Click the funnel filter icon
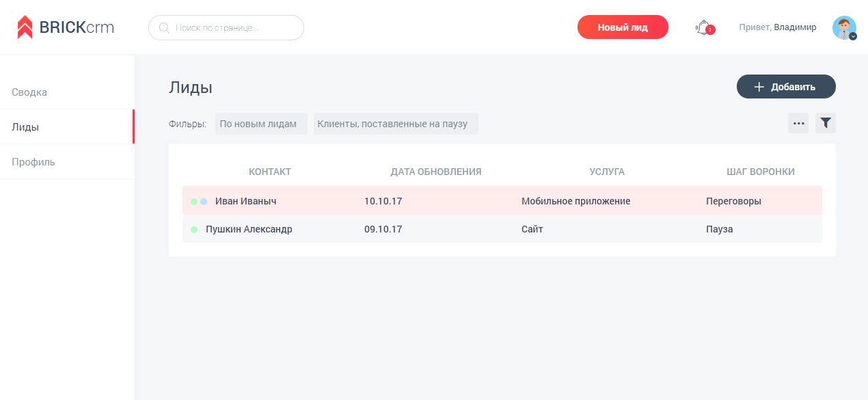The image size is (868, 400). (826, 123)
